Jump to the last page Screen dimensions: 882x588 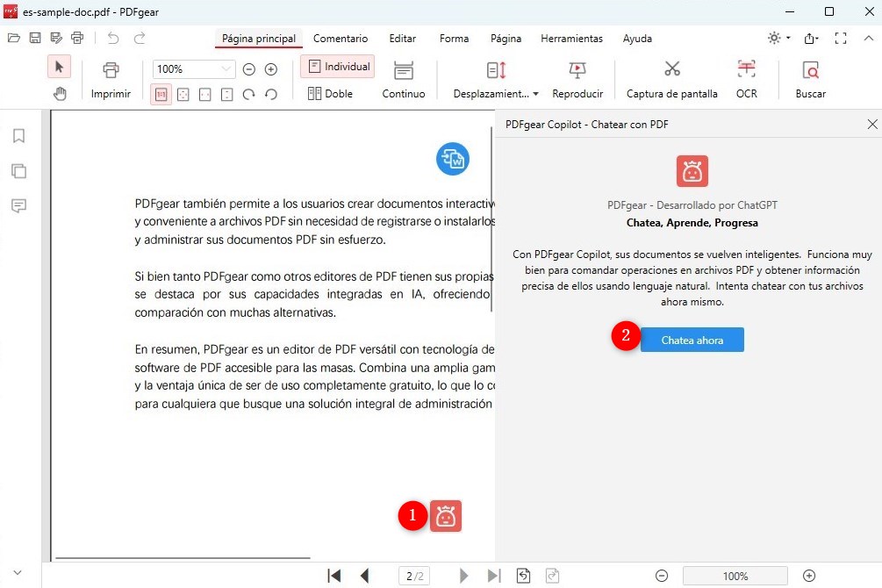point(494,576)
